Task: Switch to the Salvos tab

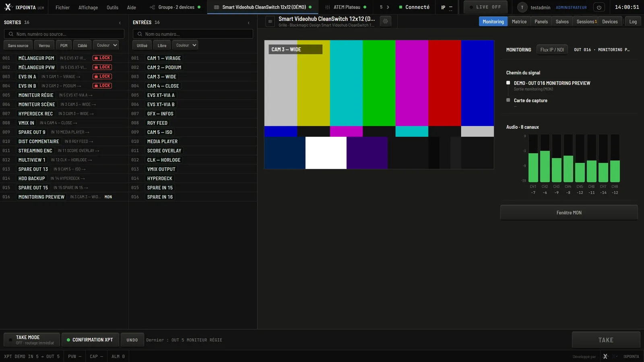Action: (562, 22)
